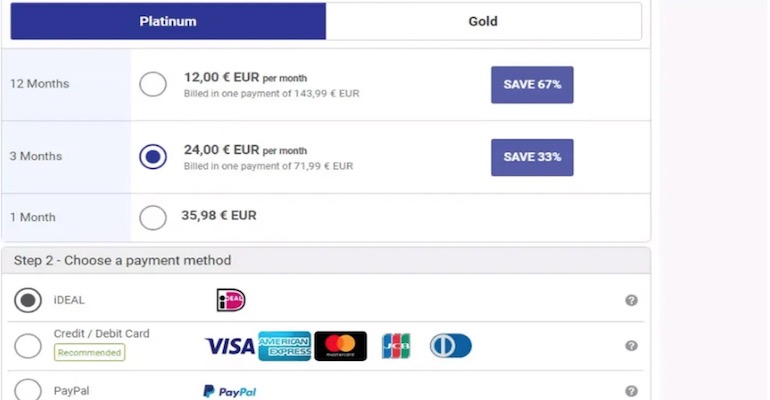
Task: Select the 3 Months plan radio button
Action: [x=153, y=157]
